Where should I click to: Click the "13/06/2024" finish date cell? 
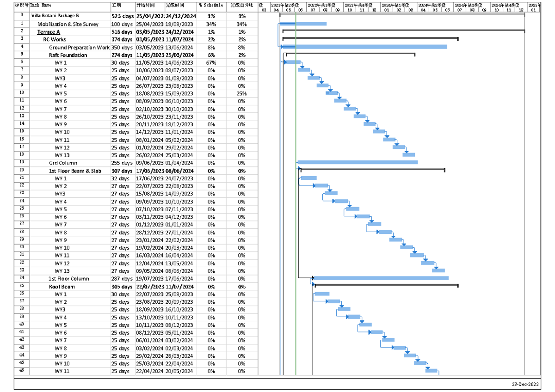tap(179, 47)
